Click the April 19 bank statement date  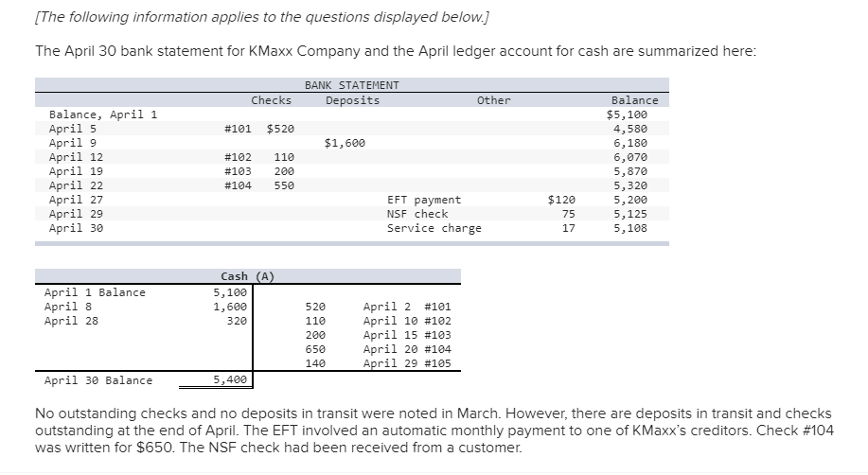pos(76,171)
